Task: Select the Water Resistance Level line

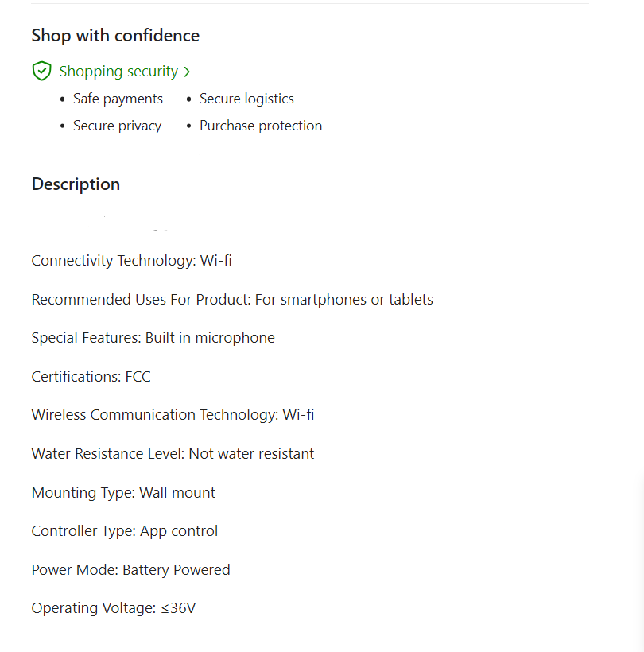Action: click(173, 454)
